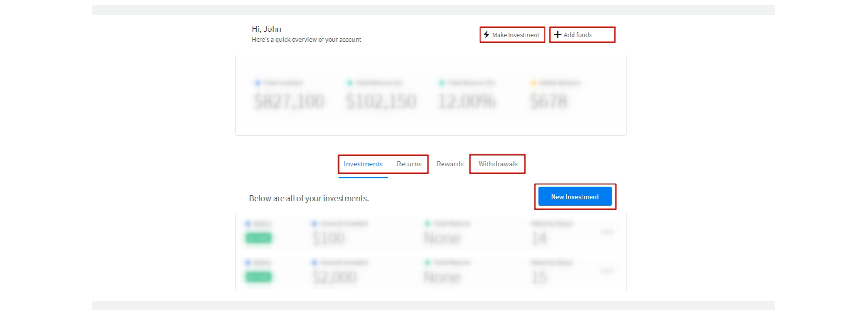Click the maturity value 14 in first row
868x312 pixels.
tap(539, 239)
